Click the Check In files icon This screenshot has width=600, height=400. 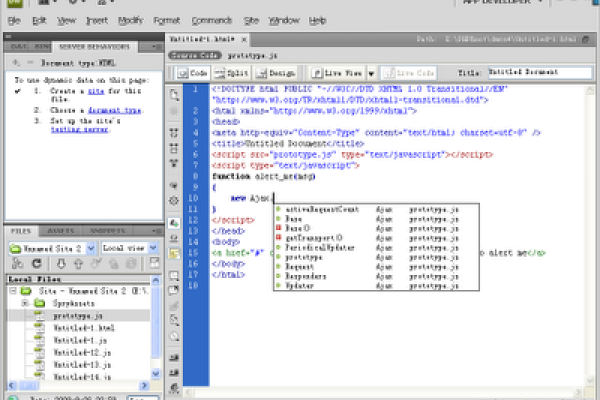[114, 263]
